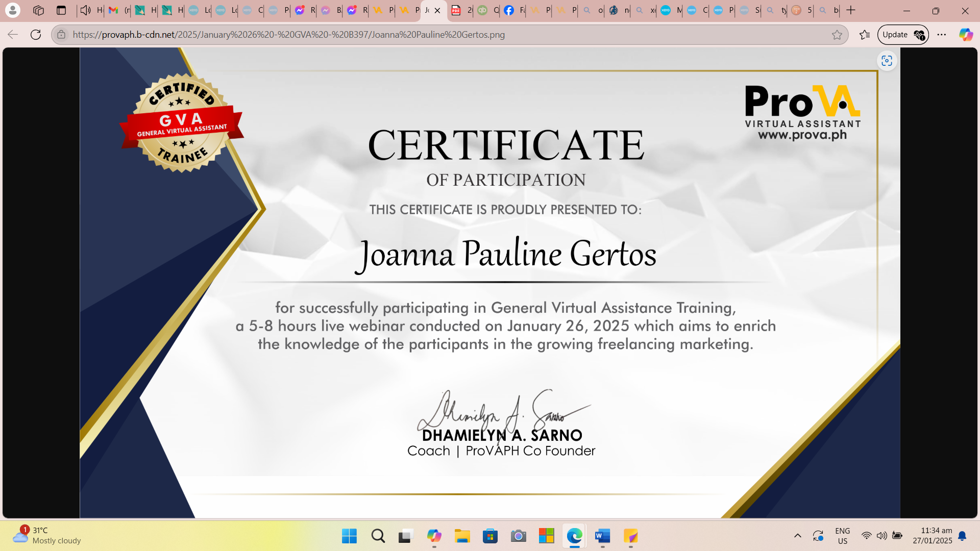
Task: Switch to the PDF document tab
Action: tap(459, 10)
